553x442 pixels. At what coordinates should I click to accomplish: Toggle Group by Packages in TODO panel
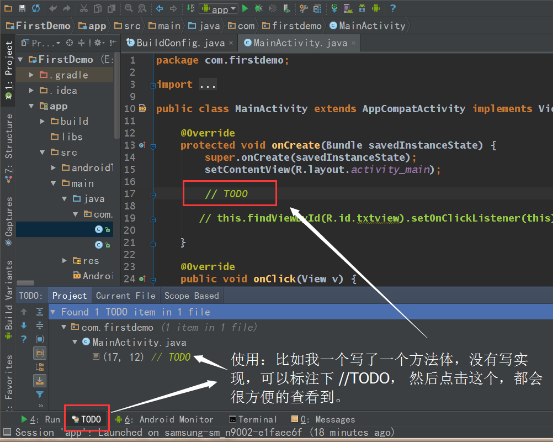pos(40,353)
